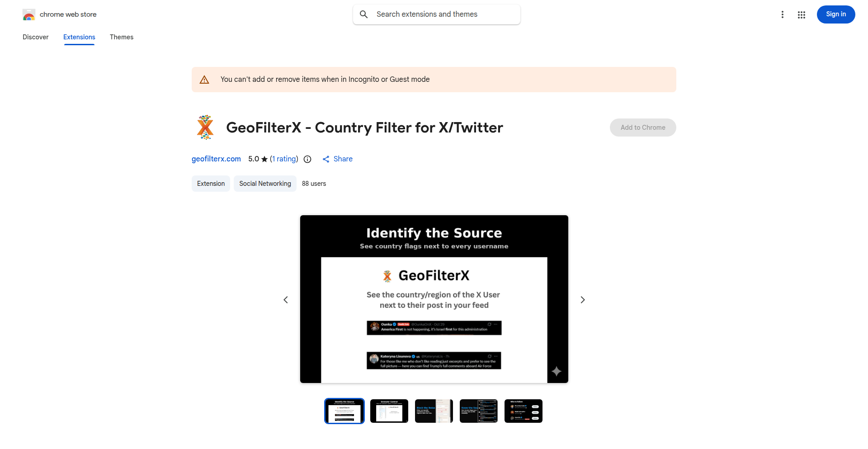Open the Themes tab
This screenshot has height=449, width=868.
[122, 37]
